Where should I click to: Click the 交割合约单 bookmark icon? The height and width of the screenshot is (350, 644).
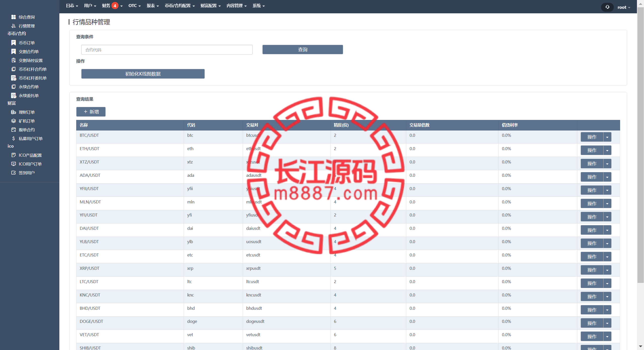(14, 52)
